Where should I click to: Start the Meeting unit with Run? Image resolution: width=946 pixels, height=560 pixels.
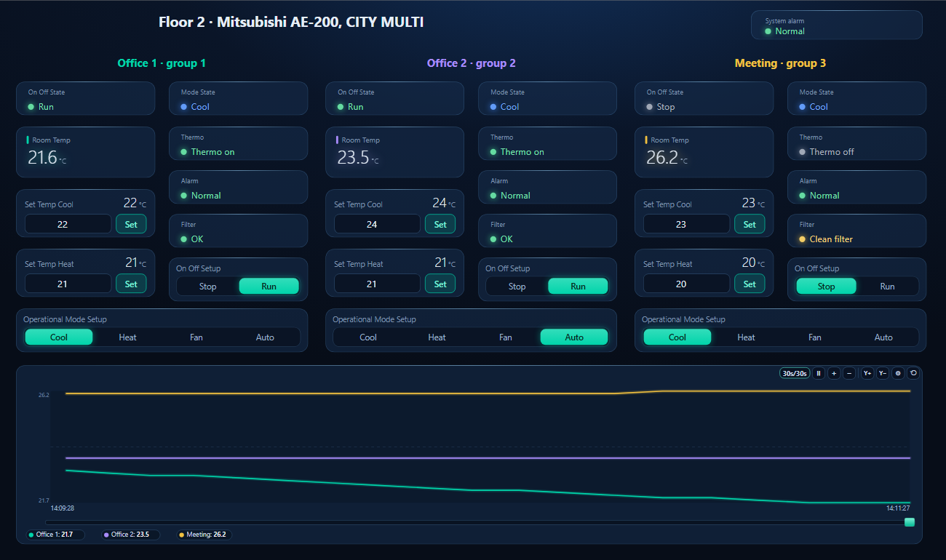887,286
